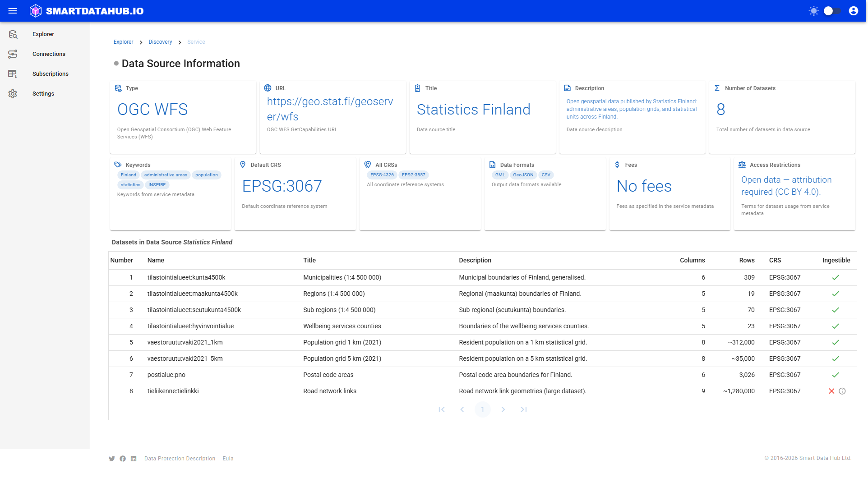
Task: Sort table by Rows column header
Action: (747, 260)
